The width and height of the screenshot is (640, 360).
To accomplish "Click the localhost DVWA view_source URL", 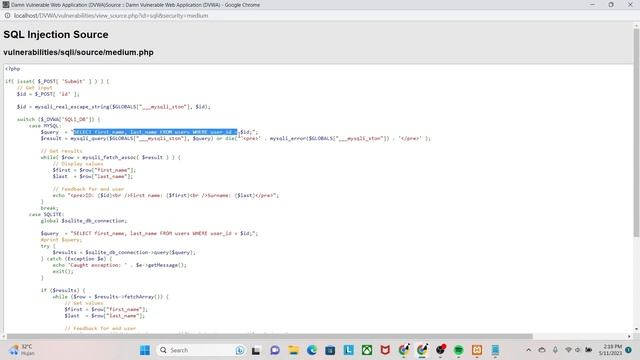I will (x=111, y=16).
